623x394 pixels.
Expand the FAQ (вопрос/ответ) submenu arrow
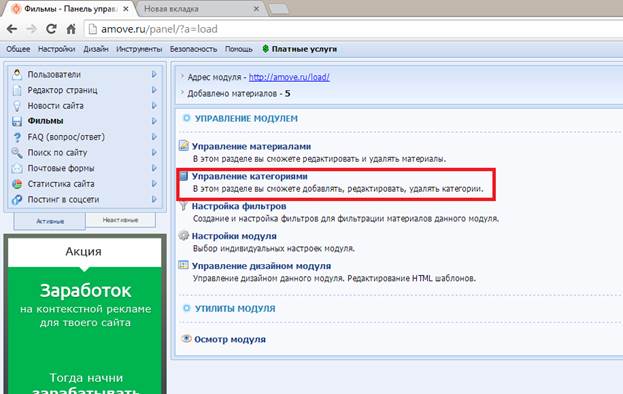tap(154, 137)
